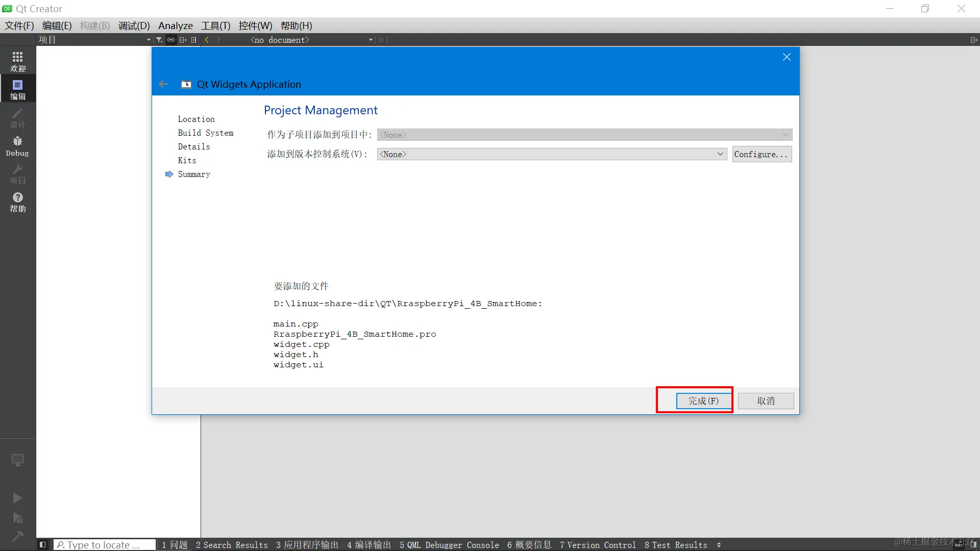Go back with yellow left arrow

point(207,40)
